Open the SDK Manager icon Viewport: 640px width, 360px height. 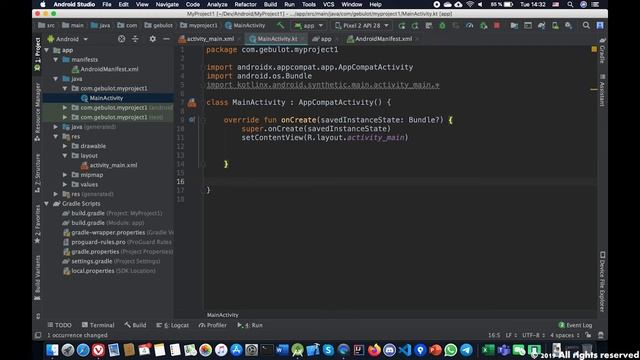tap(569, 26)
